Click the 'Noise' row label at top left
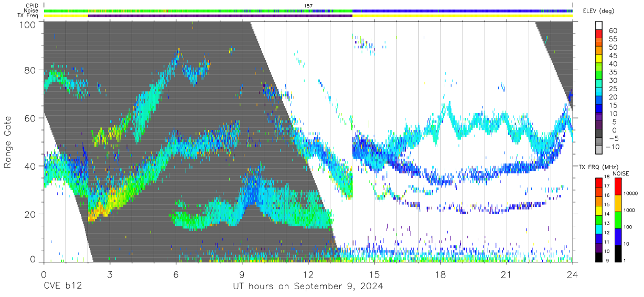Viewport: 644px width, 297px height. coord(32,10)
